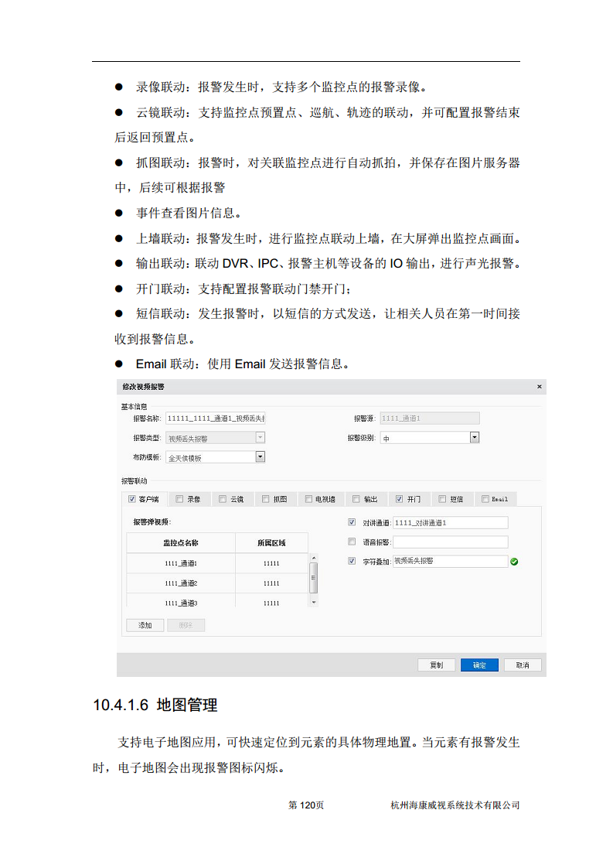The width and height of the screenshot is (613, 868).
Task: Open the 布防模板 dropdown arrow
Action: (260, 456)
